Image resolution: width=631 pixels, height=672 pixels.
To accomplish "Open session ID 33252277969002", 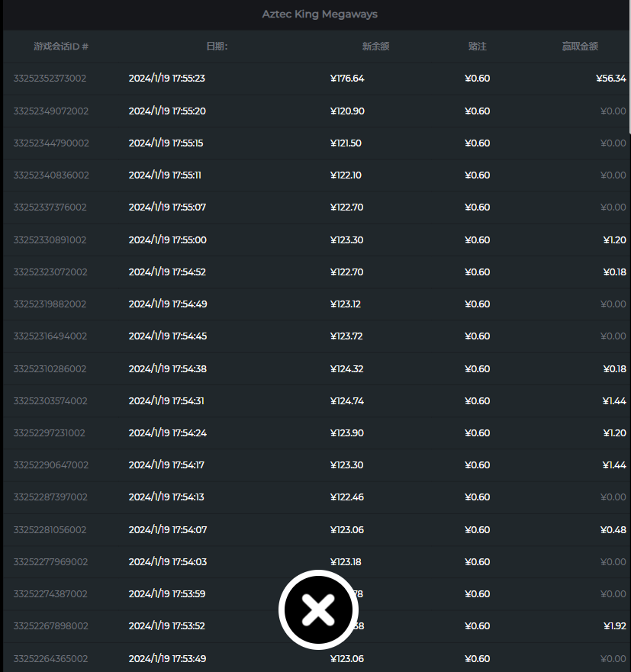I will (x=50, y=562).
